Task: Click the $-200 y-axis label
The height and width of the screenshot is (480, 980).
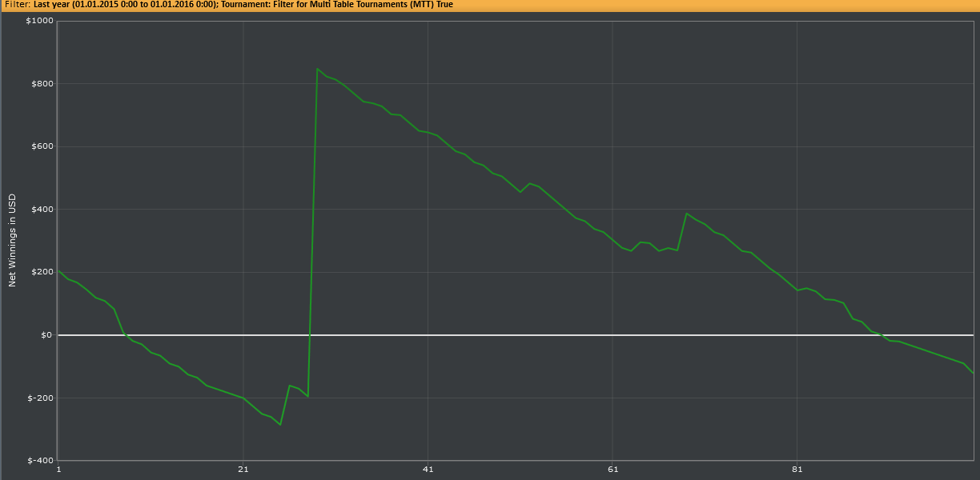Action: coord(41,398)
